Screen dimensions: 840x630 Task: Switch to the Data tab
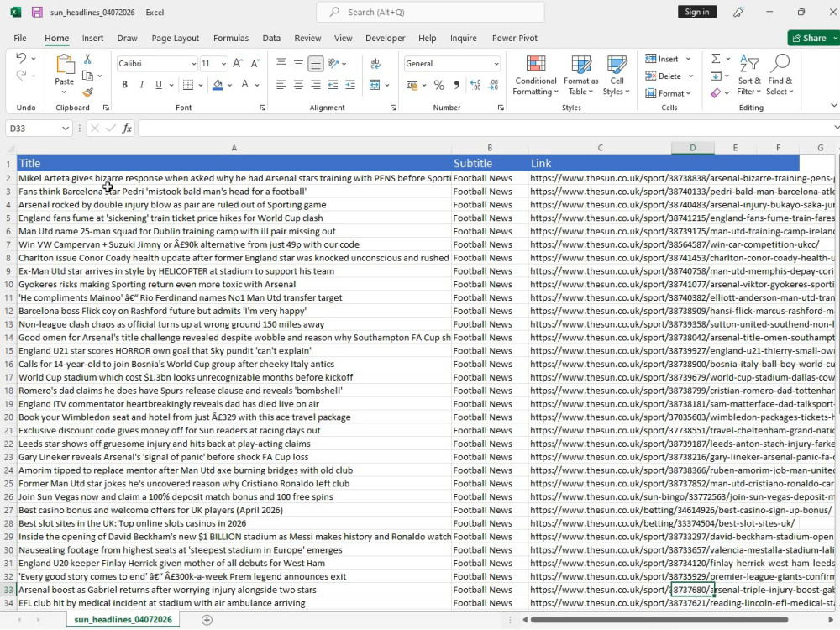point(271,38)
